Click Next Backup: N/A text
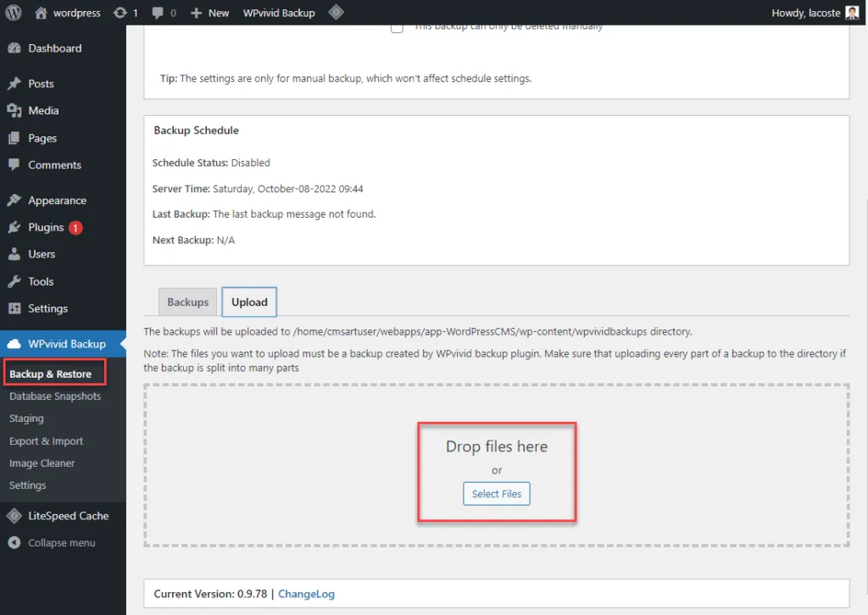Image resolution: width=868 pixels, height=615 pixels. tap(193, 240)
